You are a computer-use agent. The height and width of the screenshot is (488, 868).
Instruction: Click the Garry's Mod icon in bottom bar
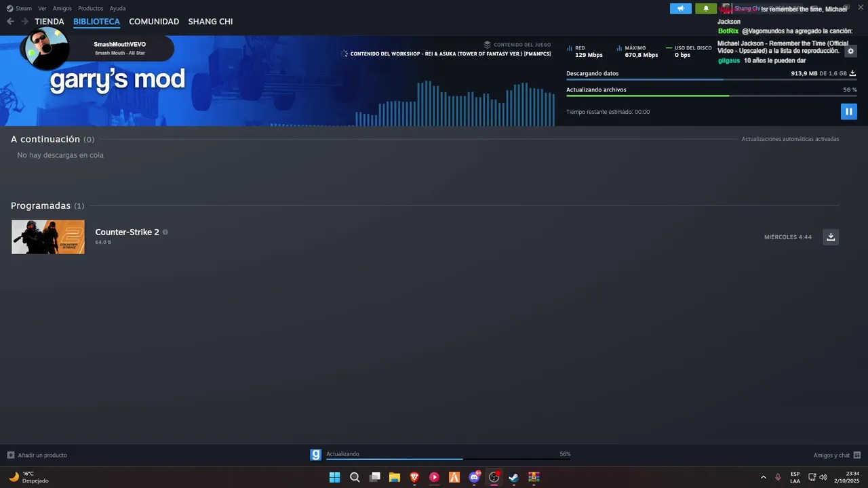[x=316, y=455]
